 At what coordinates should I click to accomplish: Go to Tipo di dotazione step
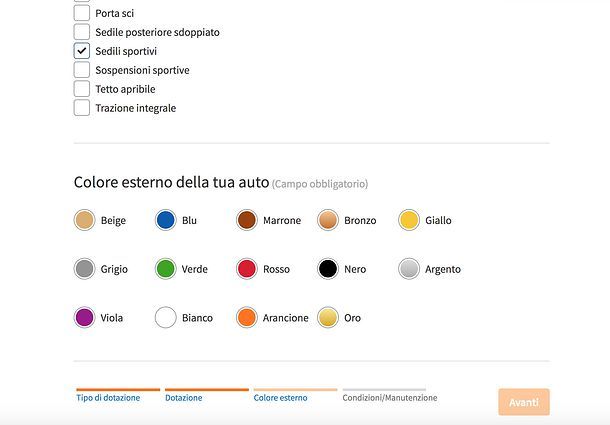click(108, 397)
